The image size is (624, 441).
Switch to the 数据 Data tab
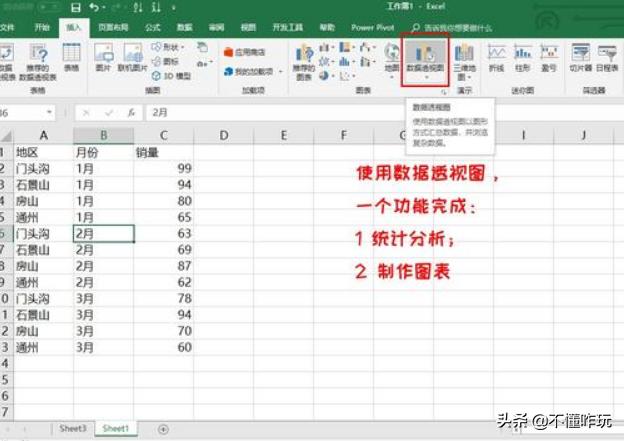[x=184, y=27]
